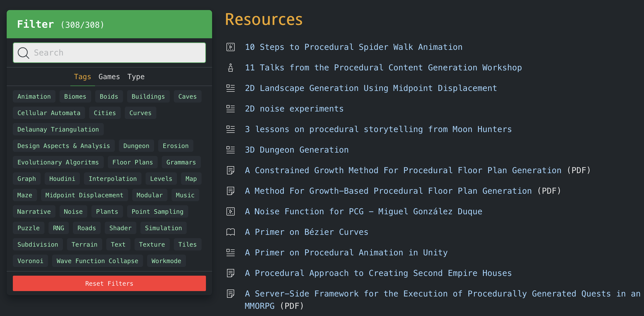
Task: Click the paper icon beside A Method For Growth-Based
Action: 231,191
